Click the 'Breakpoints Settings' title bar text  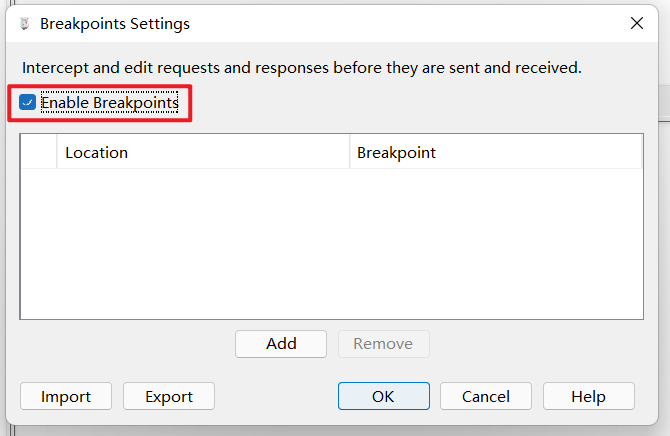coord(115,24)
